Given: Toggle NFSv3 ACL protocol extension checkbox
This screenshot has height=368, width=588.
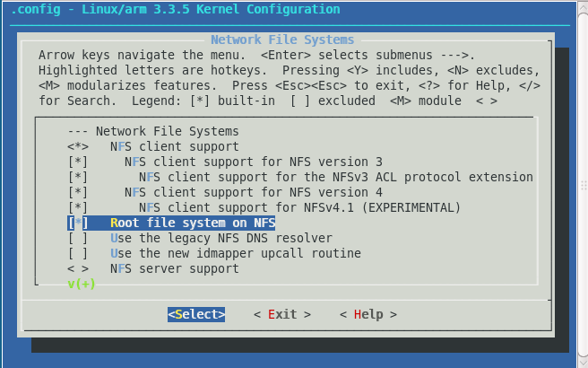Looking at the screenshot, I should pos(78,177).
